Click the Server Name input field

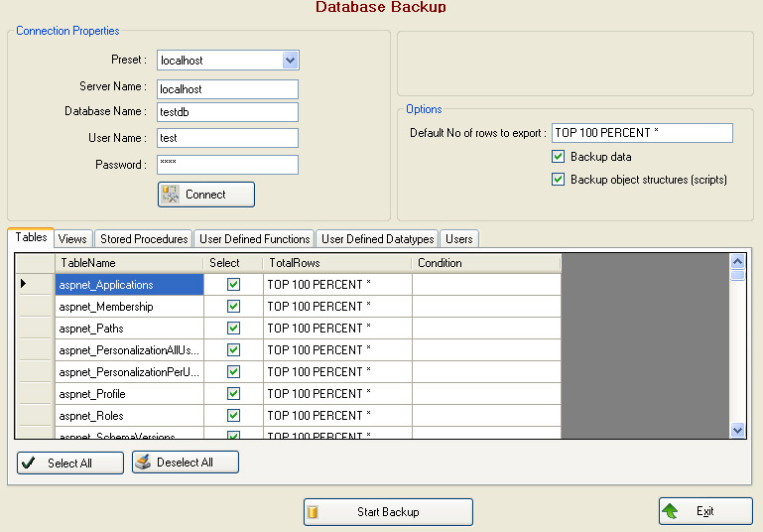tap(227, 89)
